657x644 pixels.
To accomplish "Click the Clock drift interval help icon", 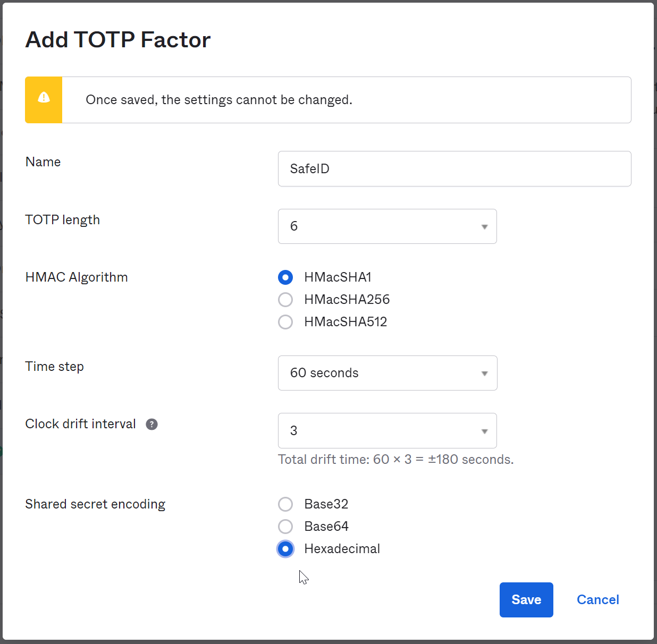I will pyautogui.click(x=151, y=424).
